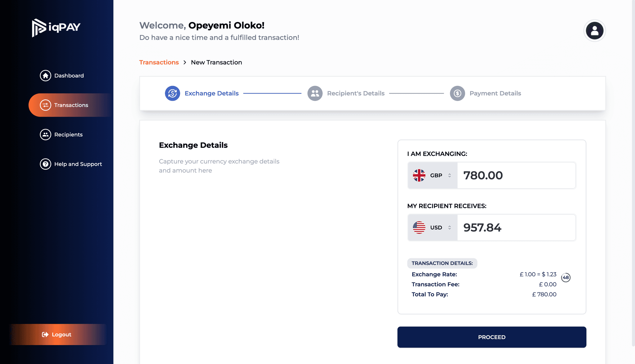
Task: Click the recipient receives field 957.84
Action: pyautogui.click(x=516, y=228)
